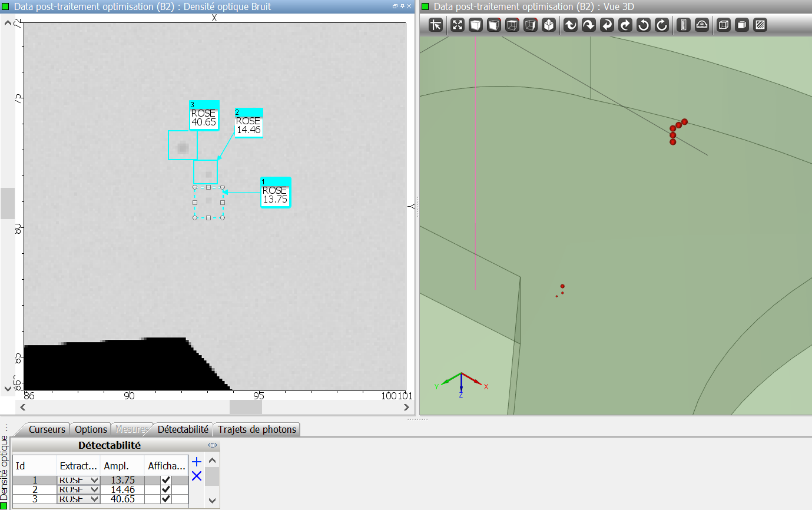812x510 pixels.
Task: Click the image horizontal scrollbar thumb
Action: (246, 407)
